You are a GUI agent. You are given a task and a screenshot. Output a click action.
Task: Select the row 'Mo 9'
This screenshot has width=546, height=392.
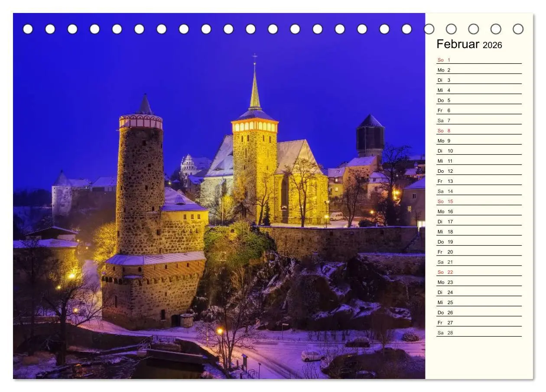479,141
